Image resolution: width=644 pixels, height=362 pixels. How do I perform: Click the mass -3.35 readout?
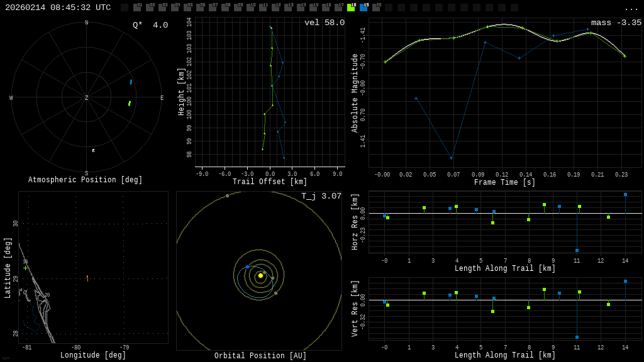[616, 23]
